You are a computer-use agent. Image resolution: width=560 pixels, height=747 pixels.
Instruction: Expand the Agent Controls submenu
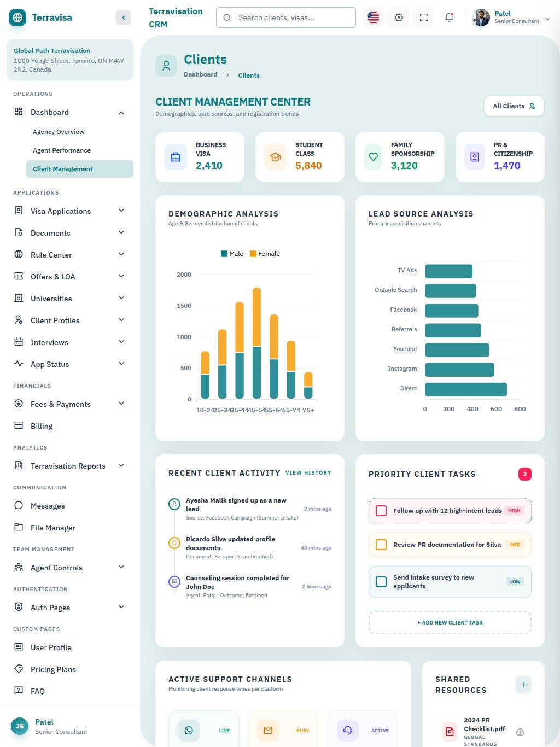coord(121,568)
